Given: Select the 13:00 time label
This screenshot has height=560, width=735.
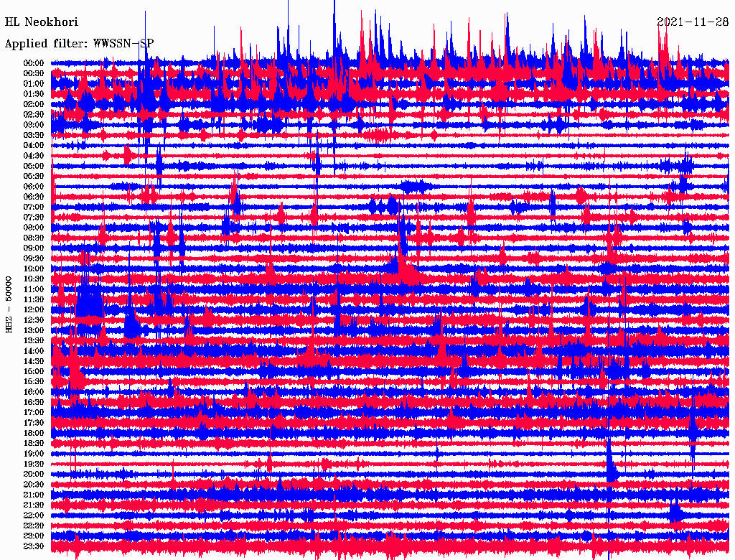Looking at the screenshot, I should [34, 330].
